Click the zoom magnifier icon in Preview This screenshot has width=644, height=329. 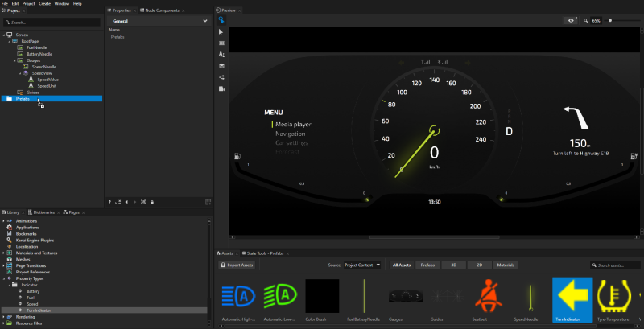click(x=585, y=20)
